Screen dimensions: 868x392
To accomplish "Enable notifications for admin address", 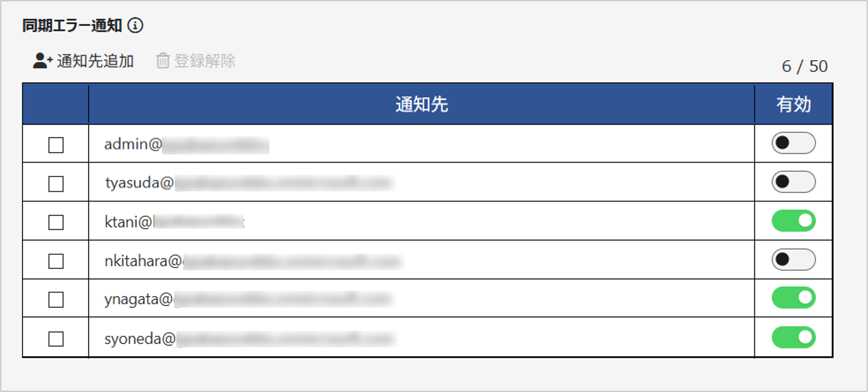I will tap(794, 143).
